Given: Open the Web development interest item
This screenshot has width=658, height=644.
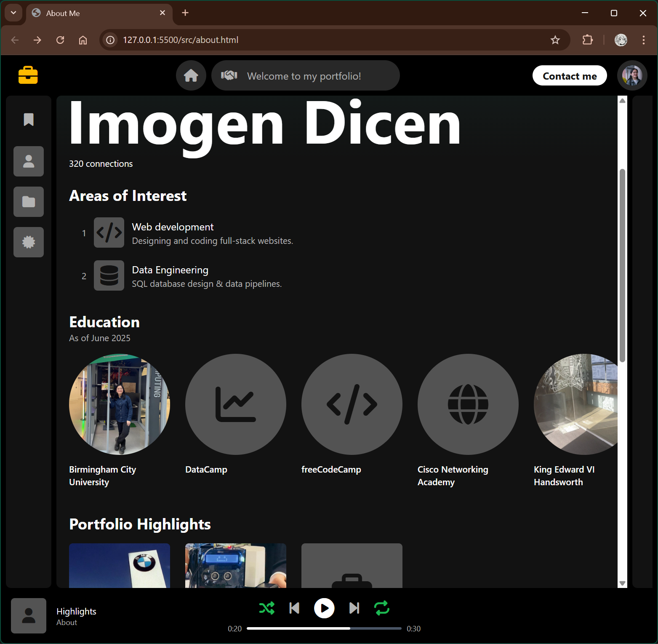Looking at the screenshot, I should (173, 227).
